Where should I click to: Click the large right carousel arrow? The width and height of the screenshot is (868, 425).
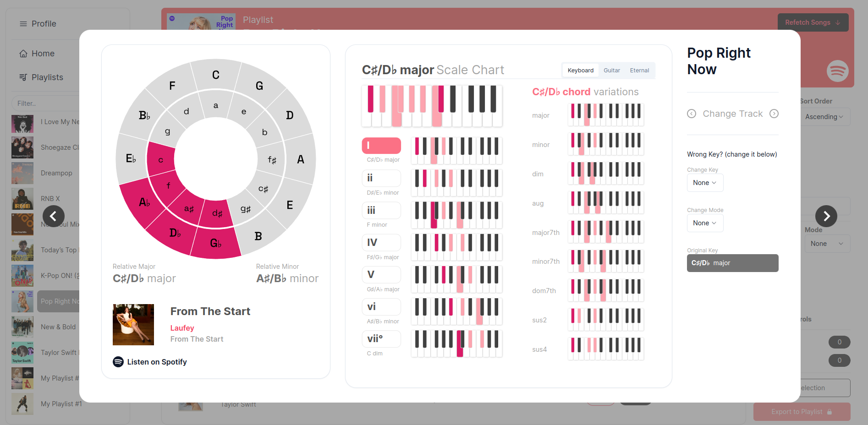click(x=826, y=216)
